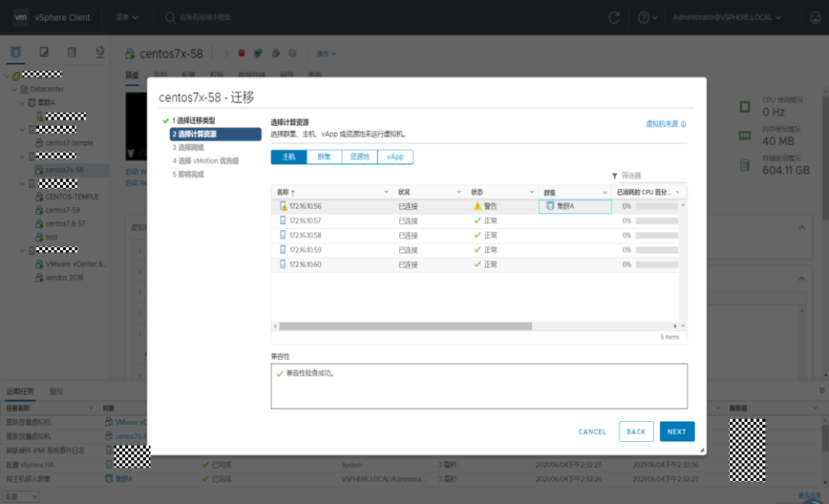Open the 名称 column menu chevron

point(386,193)
